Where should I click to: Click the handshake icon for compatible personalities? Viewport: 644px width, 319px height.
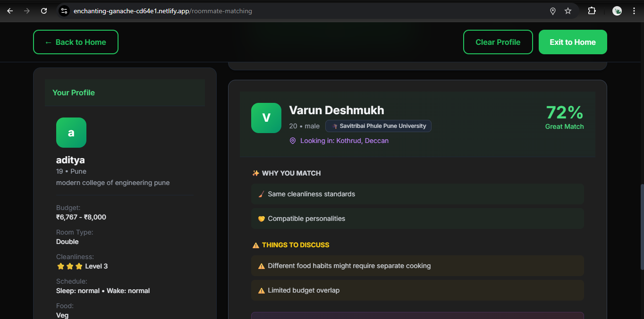(262, 218)
